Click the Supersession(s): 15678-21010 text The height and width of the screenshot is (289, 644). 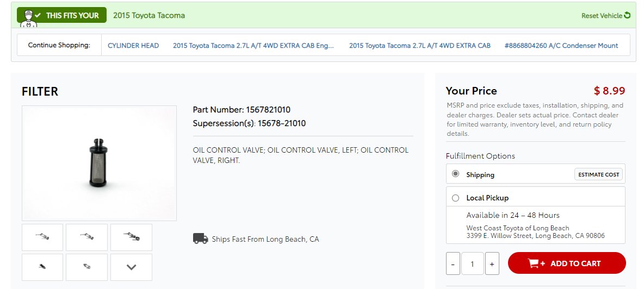point(249,123)
